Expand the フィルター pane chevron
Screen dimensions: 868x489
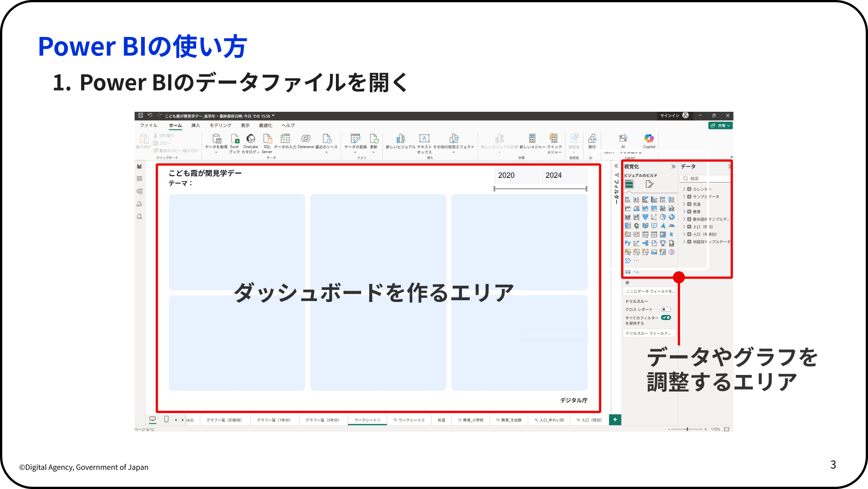click(x=616, y=166)
